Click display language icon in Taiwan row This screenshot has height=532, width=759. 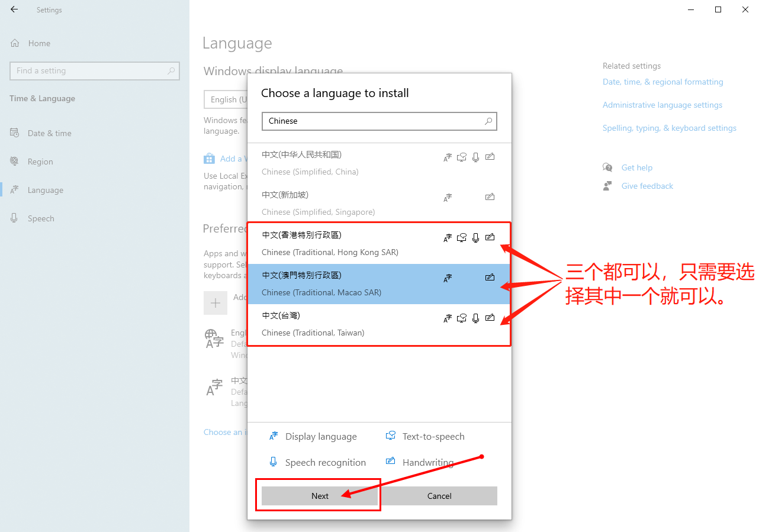click(x=448, y=318)
